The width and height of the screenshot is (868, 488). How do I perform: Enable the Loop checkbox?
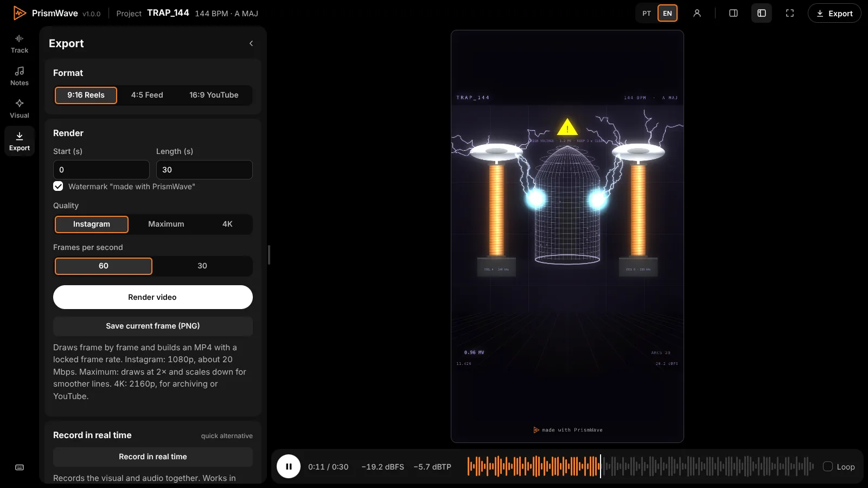pyautogui.click(x=828, y=466)
